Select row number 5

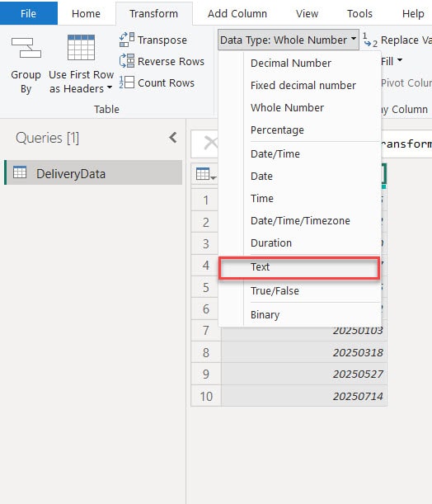(x=206, y=287)
